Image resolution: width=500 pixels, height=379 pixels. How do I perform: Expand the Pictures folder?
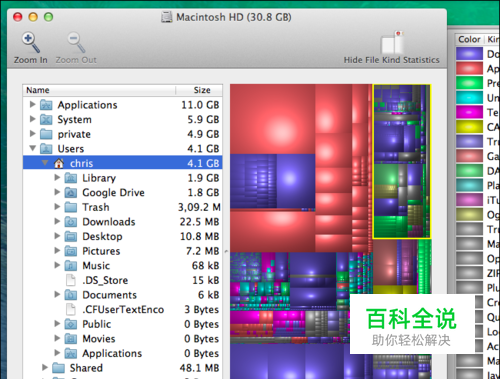click(x=57, y=251)
